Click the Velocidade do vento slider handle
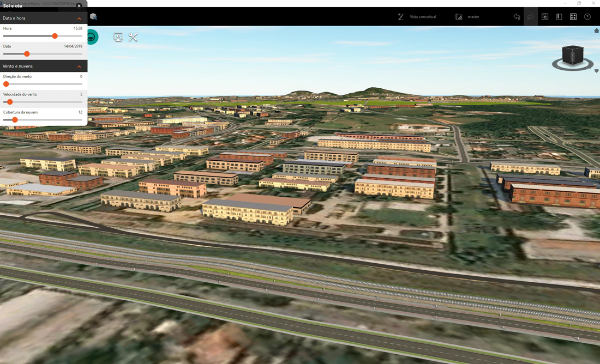This screenshot has width=600, height=364. [x=10, y=102]
